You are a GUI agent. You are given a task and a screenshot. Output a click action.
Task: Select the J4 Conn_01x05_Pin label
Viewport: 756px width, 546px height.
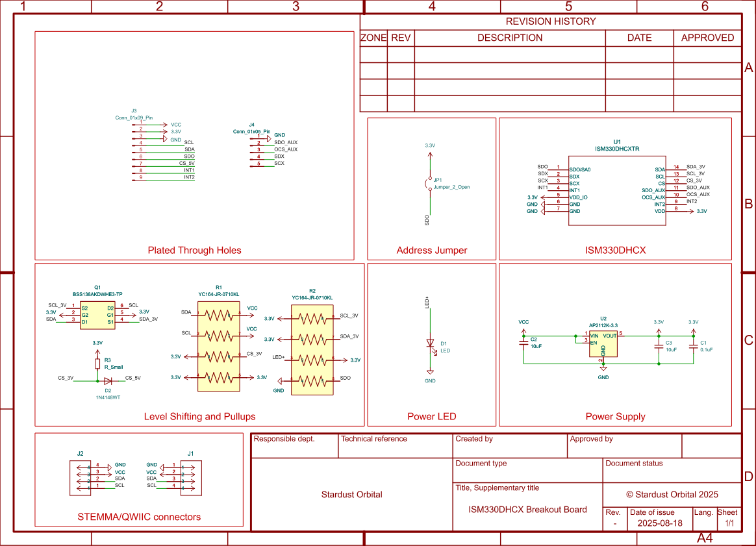click(251, 131)
